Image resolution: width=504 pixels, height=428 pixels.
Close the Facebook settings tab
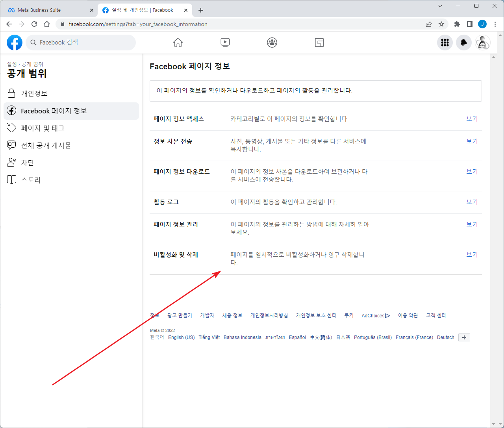(186, 10)
